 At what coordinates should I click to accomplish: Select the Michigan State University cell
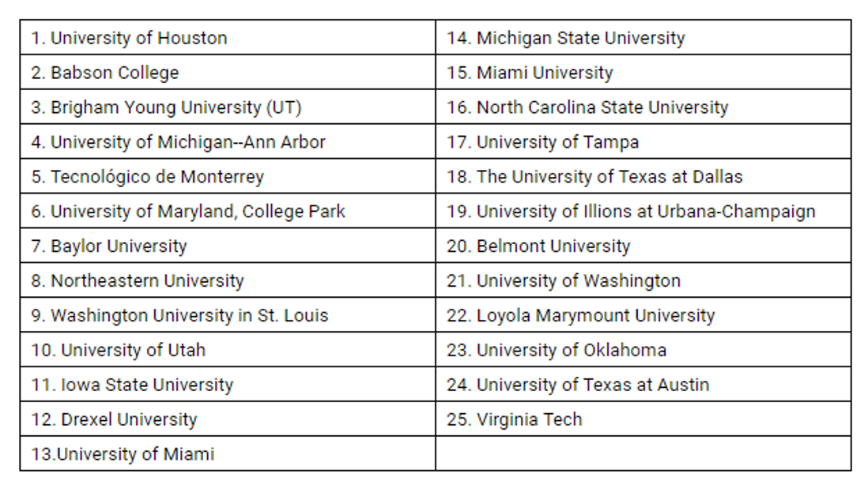(565, 38)
